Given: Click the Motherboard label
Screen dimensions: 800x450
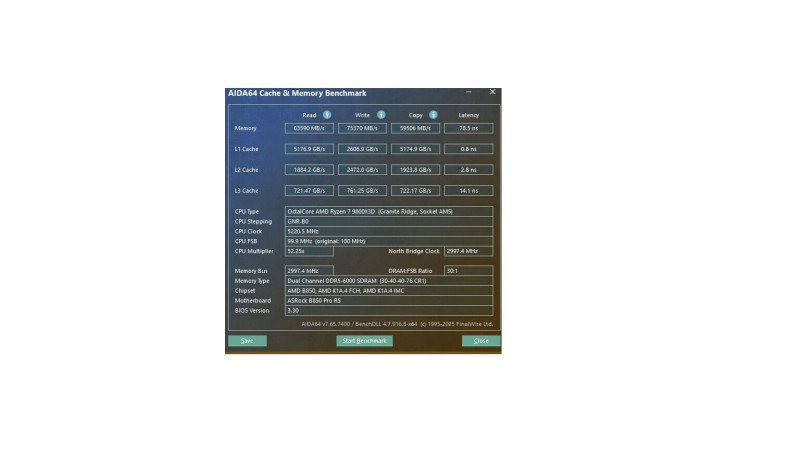Looking at the screenshot, I should 253,301.
